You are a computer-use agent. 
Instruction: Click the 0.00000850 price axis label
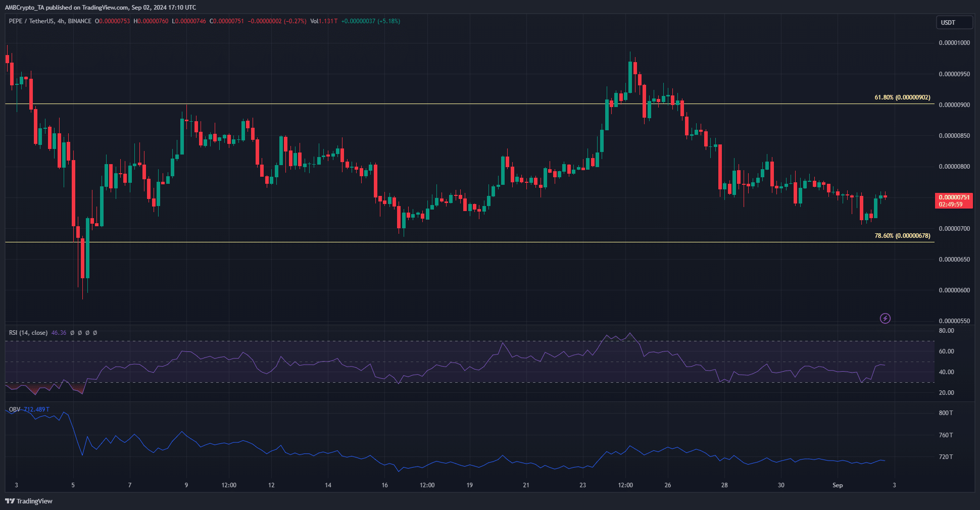(954, 136)
